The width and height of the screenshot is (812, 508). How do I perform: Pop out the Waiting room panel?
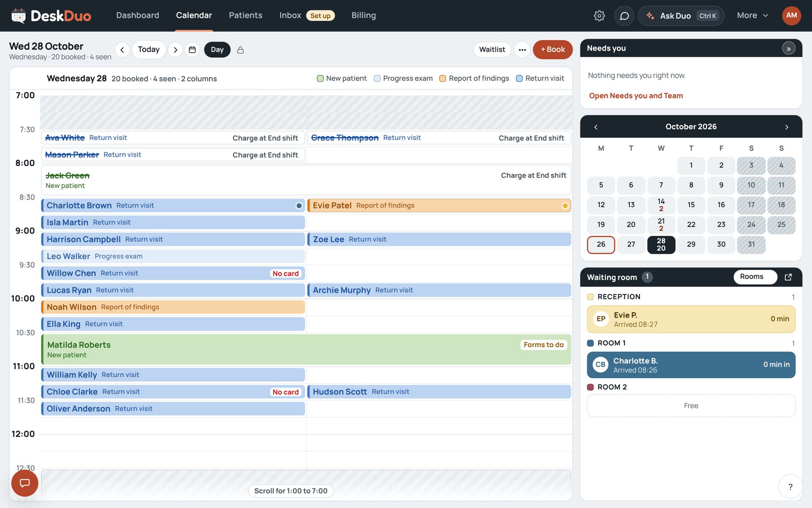788,277
